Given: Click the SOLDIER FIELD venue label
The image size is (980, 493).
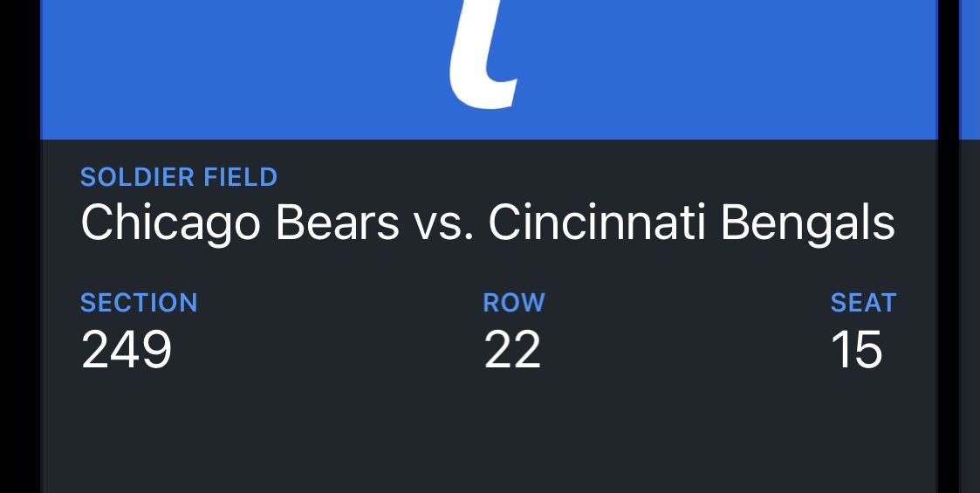Looking at the screenshot, I should click(x=179, y=177).
